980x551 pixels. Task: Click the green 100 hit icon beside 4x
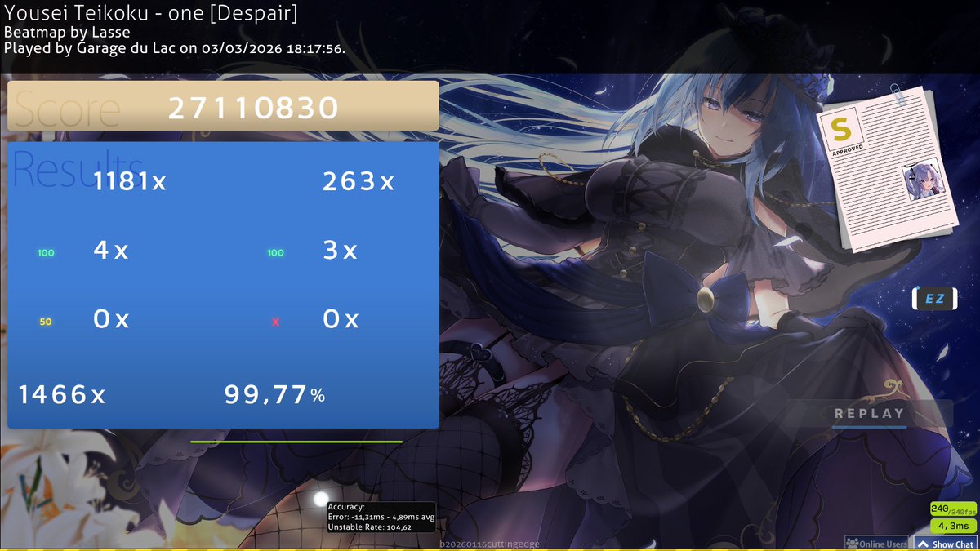click(46, 253)
